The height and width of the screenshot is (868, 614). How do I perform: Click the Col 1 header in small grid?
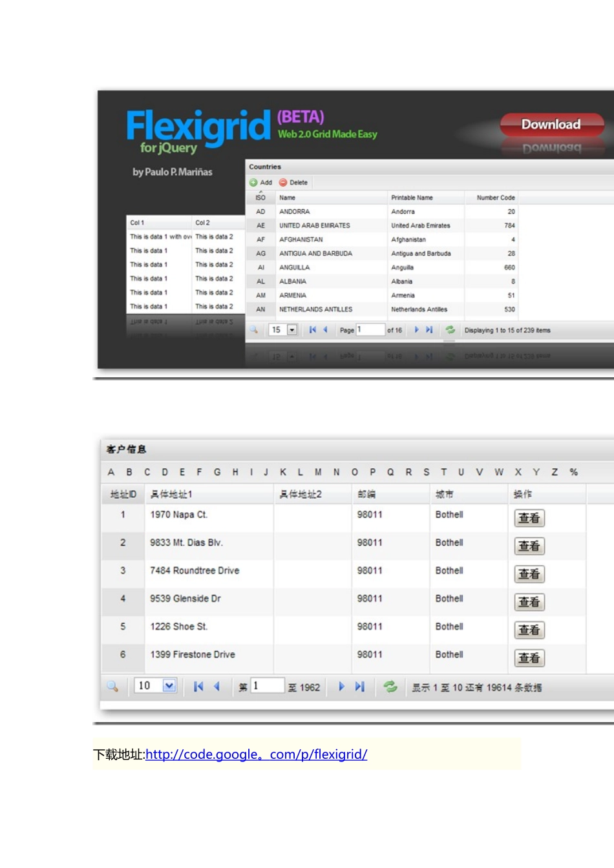[x=159, y=223]
